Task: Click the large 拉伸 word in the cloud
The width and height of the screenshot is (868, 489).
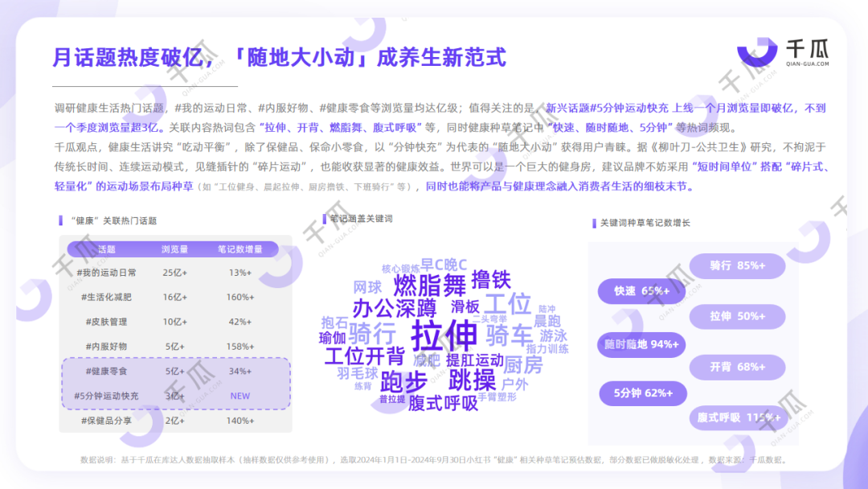Action: pyautogui.click(x=444, y=335)
